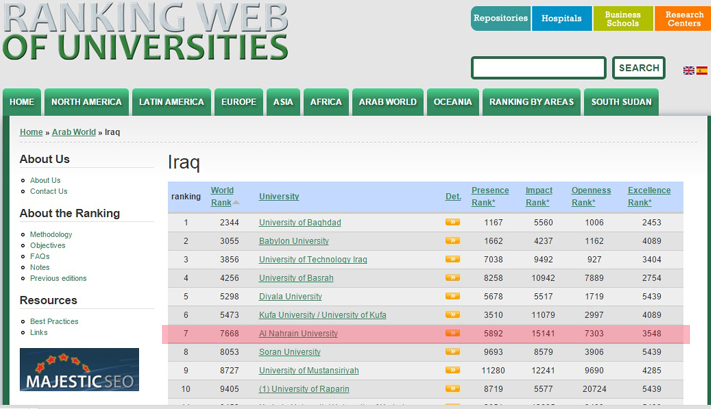Sort by Presence Rank column

(490, 196)
